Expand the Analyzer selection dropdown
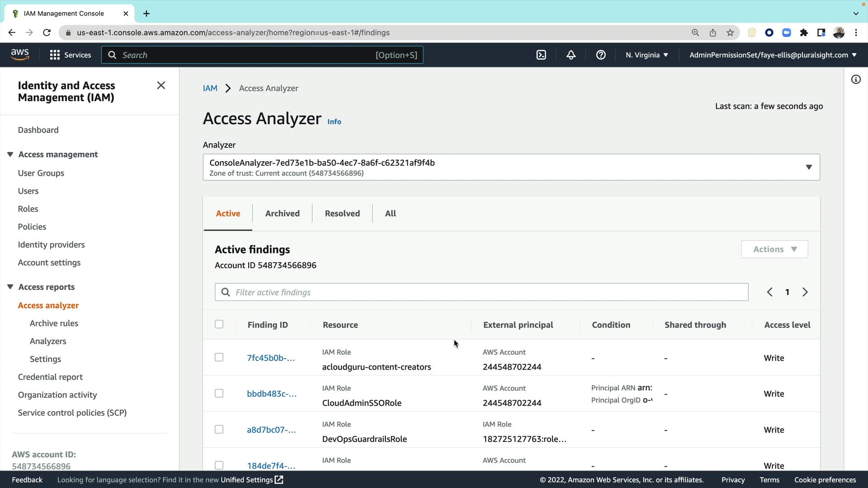 (809, 167)
